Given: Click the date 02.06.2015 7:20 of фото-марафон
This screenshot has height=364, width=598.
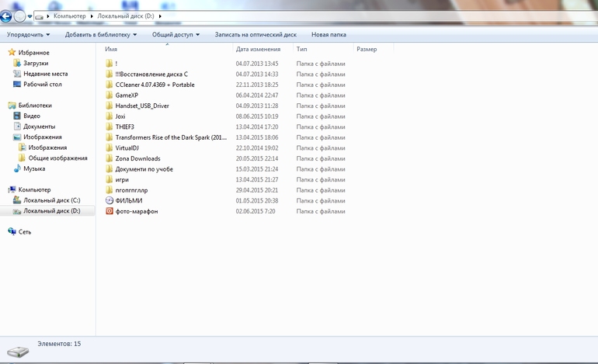Looking at the screenshot, I should (x=256, y=211).
